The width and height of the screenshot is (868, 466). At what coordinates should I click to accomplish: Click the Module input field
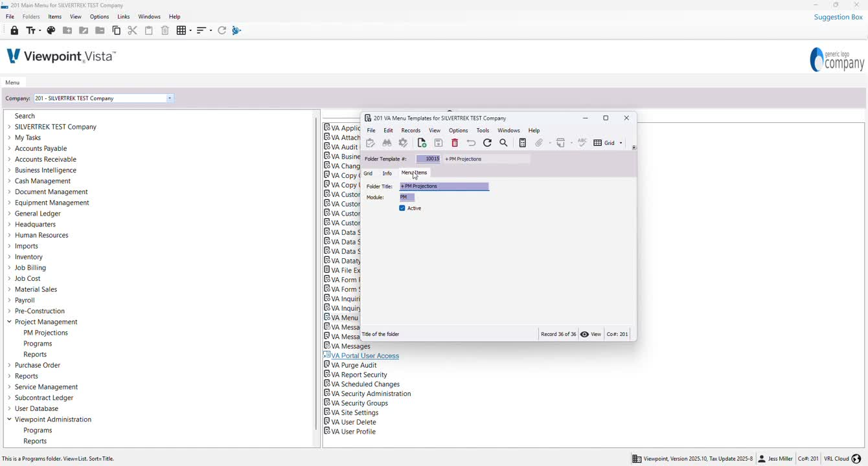pyautogui.click(x=407, y=197)
